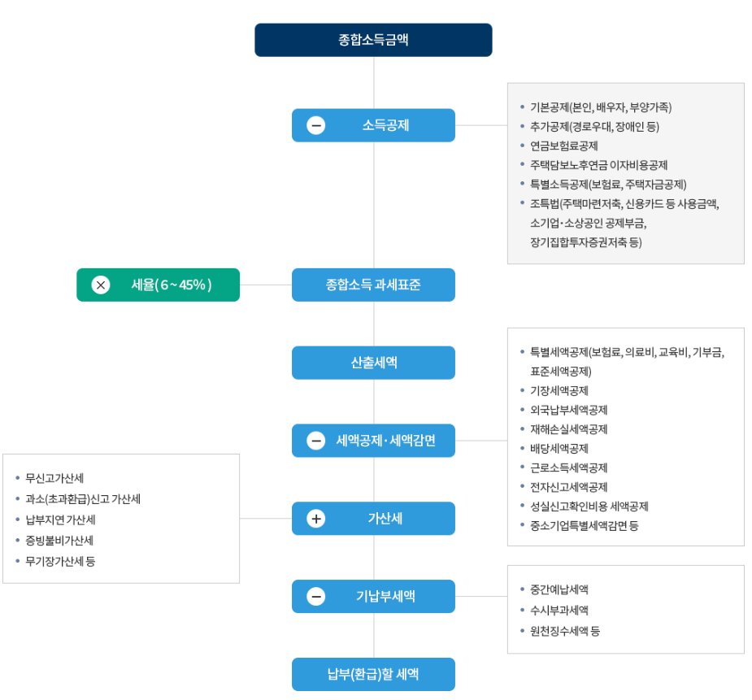Click 과소(초과환급)신고 가산세 list item
Image resolution: width=752 pixels, height=700 pixels.
click(82, 499)
